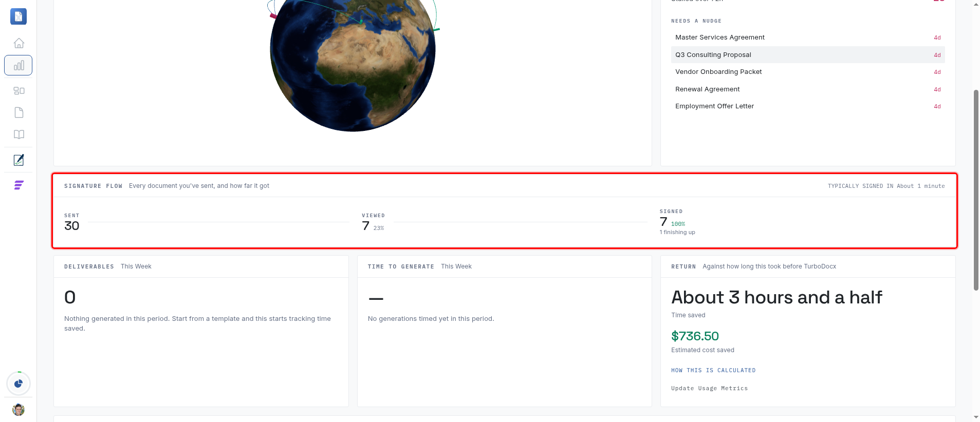The height and width of the screenshot is (422, 980).
Task: Click the Signed 100% value
Action: point(678,224)
